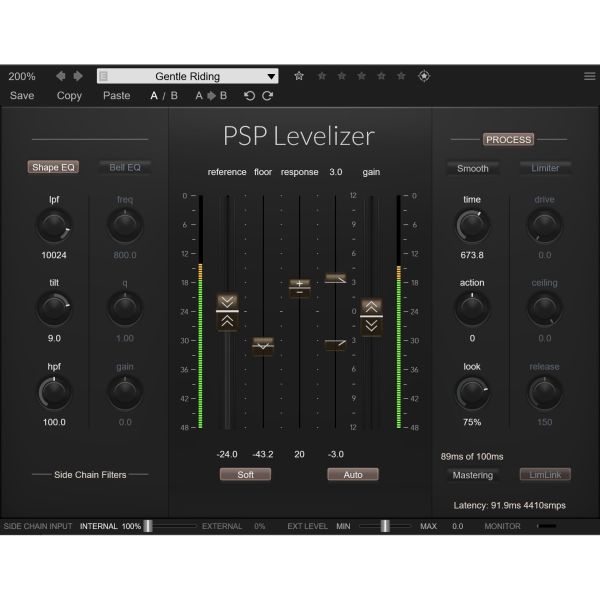Click the third rating star
Image resolution: width=600 pixels, height=600 pixels.
342,76
